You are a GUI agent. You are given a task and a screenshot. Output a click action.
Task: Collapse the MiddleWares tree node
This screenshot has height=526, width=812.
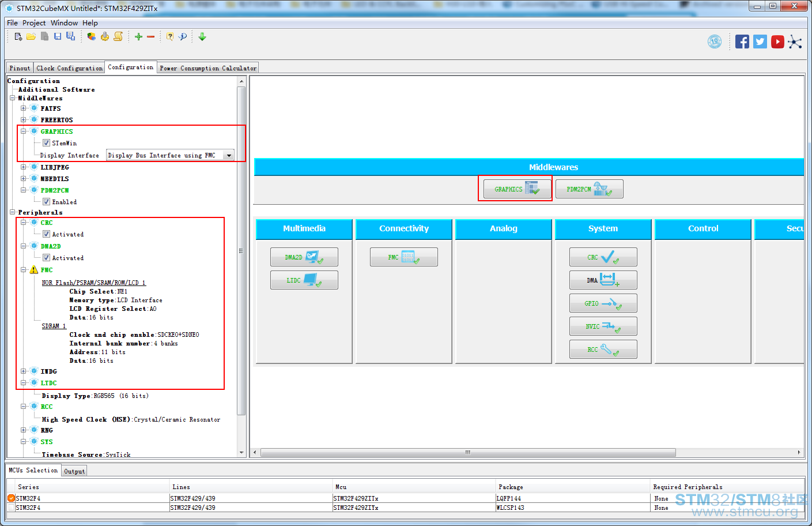click(12, 98)
